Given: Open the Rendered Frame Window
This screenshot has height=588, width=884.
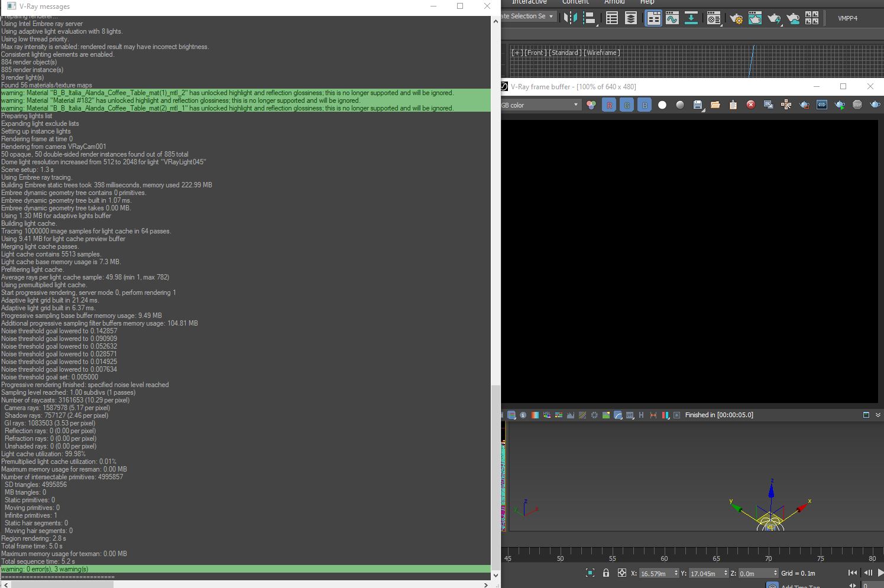Looking at the screenshot, I should pyautogui.click(x=755, y=18).
